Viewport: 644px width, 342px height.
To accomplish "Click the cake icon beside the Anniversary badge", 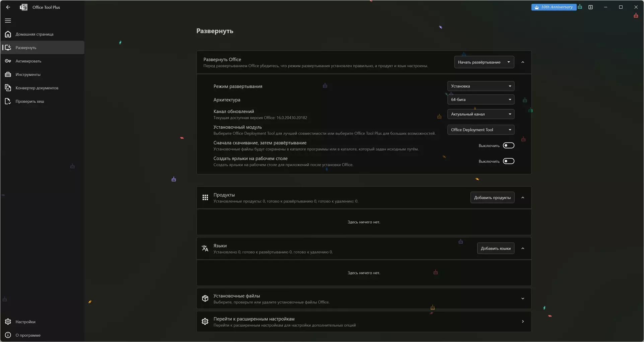I will coord(580,7).
